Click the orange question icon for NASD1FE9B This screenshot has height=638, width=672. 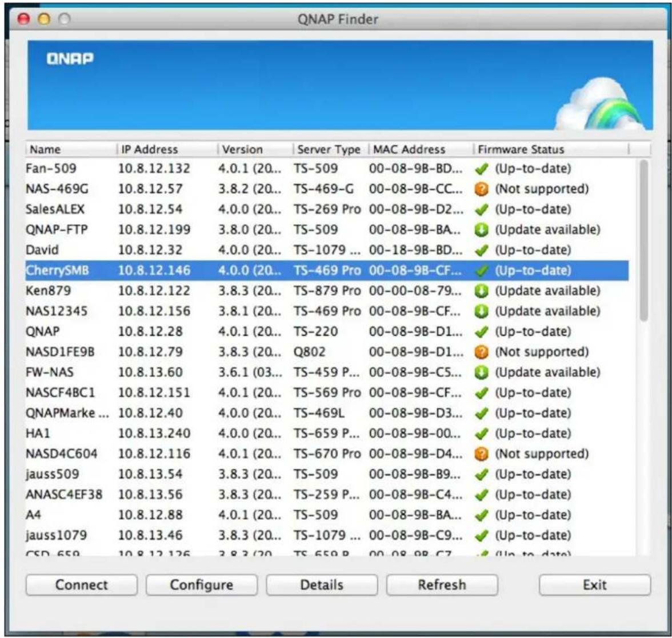pos(481,352)
